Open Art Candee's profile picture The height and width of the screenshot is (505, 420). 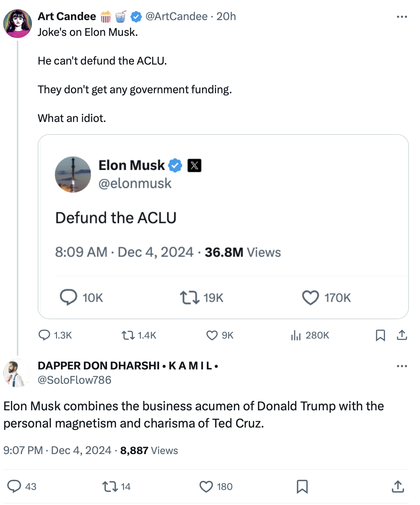17,24
